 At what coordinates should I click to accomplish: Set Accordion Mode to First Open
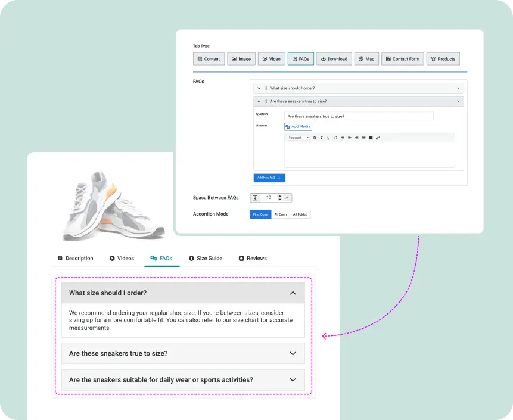point(260,214)
